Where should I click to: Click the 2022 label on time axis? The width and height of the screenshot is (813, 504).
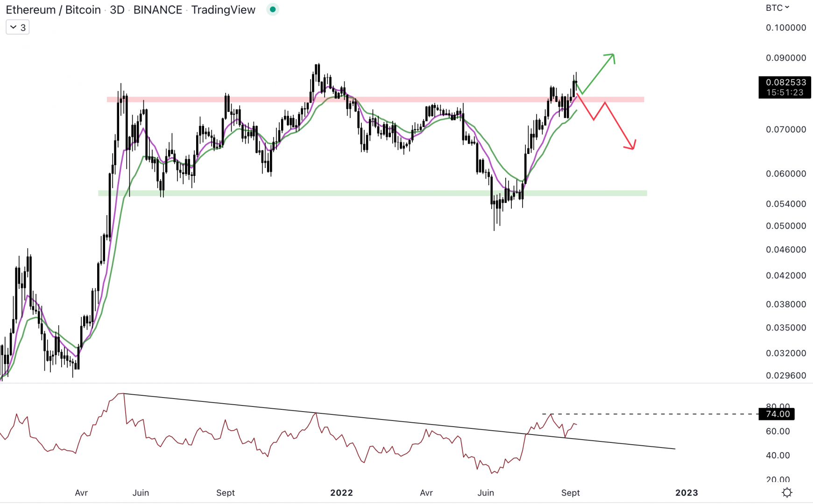tap(341, 493)
